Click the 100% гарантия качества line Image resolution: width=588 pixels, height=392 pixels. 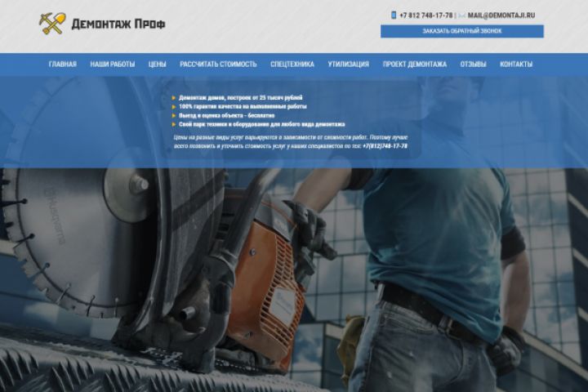(243, 106)
